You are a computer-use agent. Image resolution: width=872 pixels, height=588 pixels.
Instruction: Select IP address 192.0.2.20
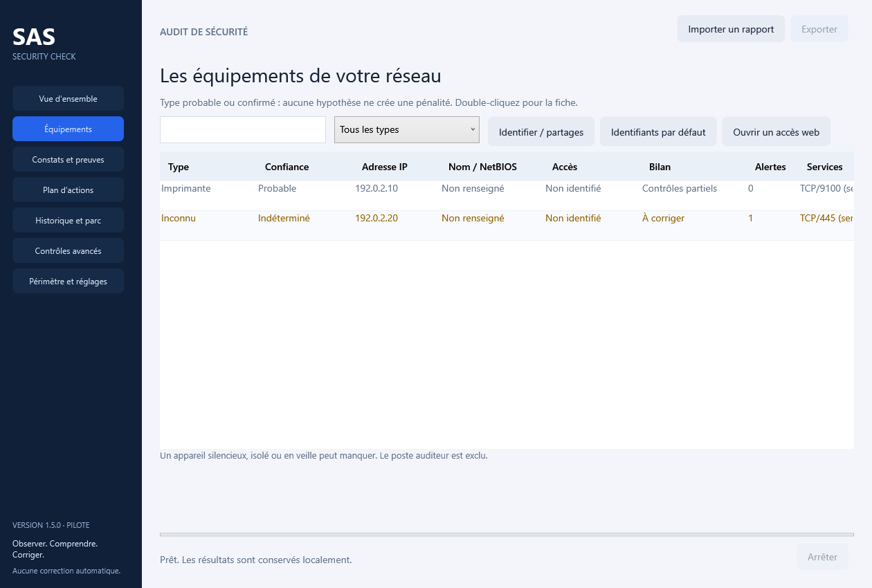click(376, 218)
